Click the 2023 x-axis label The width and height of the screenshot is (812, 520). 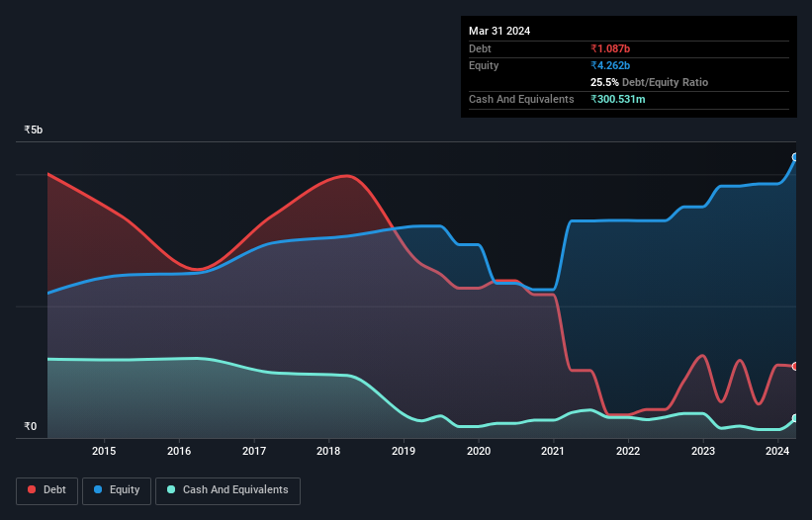703,451
